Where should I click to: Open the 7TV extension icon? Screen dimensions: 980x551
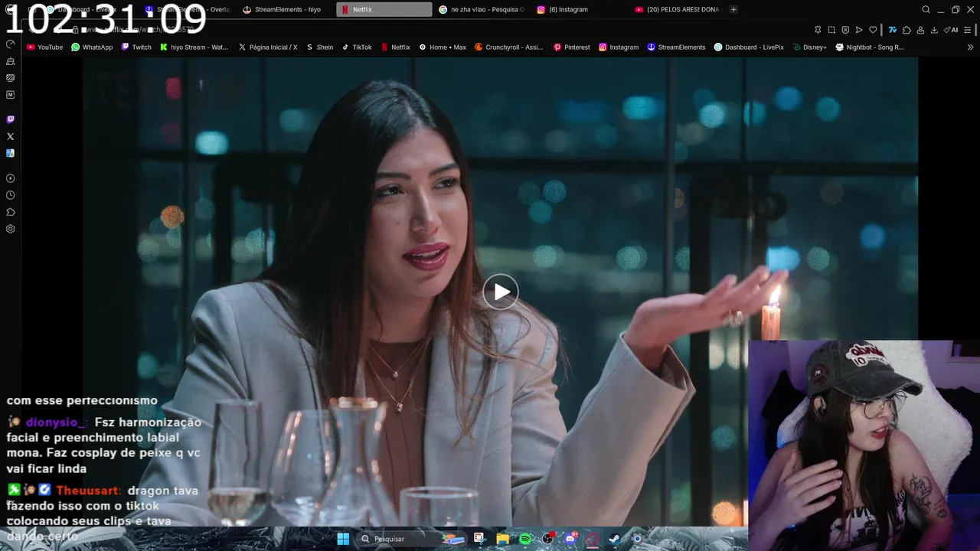coord(893,30)
